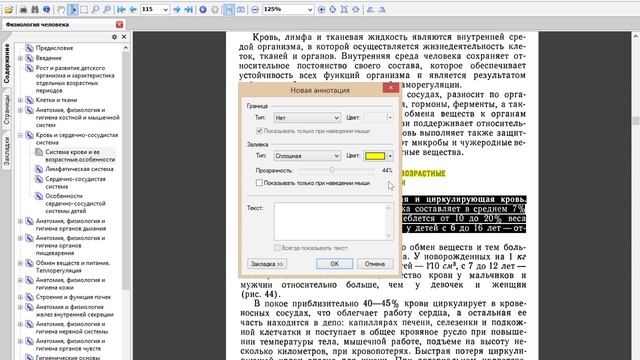Open the page number 115 dropdown

point(165,9)
